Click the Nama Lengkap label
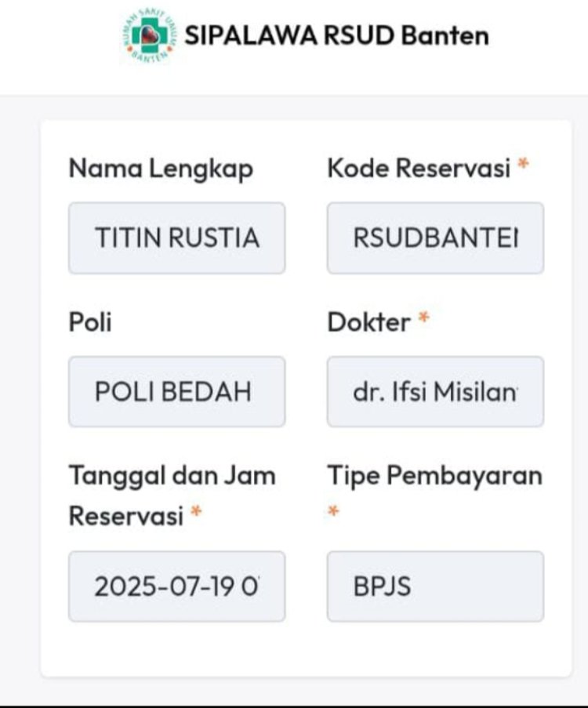The width and height of the screenshot is (588, 708). (x=161, y=168)
